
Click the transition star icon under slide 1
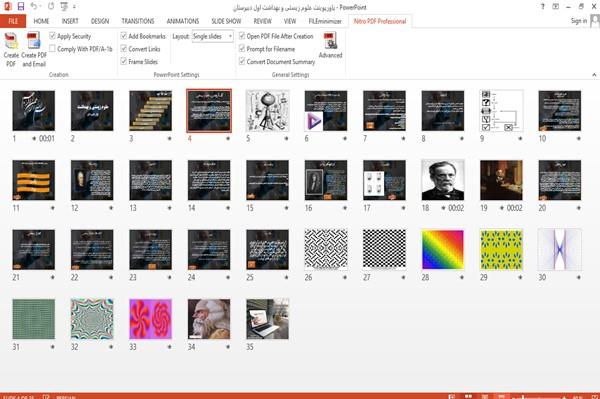point(34,138)
